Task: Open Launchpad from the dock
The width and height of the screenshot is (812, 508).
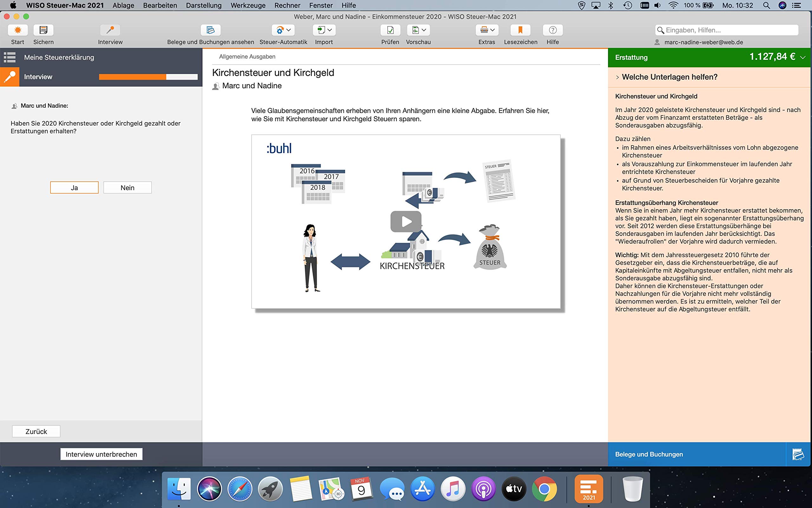Action: pos(270,489)
